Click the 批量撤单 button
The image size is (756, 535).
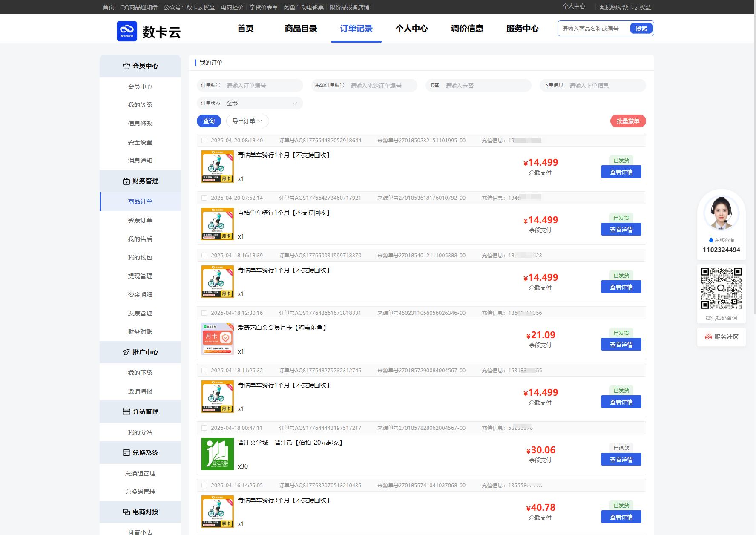628,121
